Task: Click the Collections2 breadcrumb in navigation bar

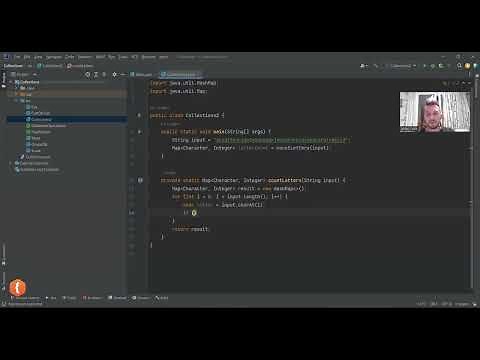Action: (x=50, y=66)
